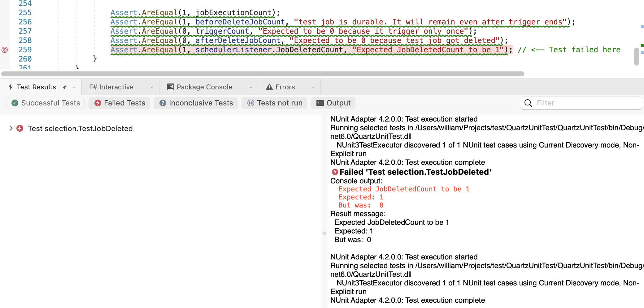Toggle the Inconclusive Tests filter
644x308 pixels.
tap(196, 103)
